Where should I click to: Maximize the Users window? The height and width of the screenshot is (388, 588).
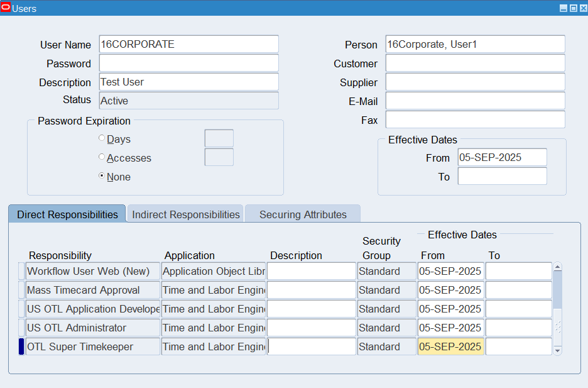point(573,8)
